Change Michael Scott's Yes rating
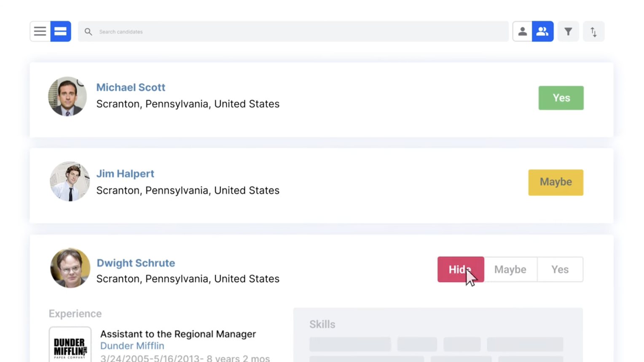Image resolution: width=644 pixels, height=362 pixels. 561,97
